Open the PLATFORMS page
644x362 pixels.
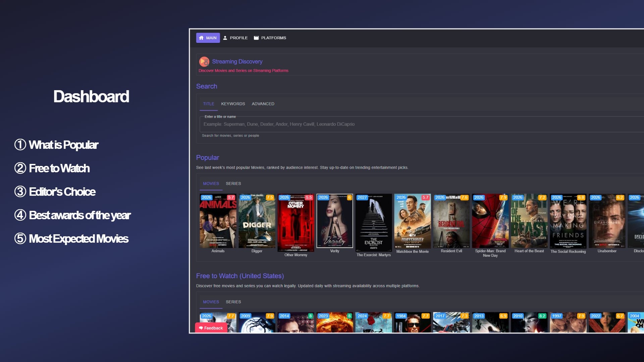click(270, 38)
